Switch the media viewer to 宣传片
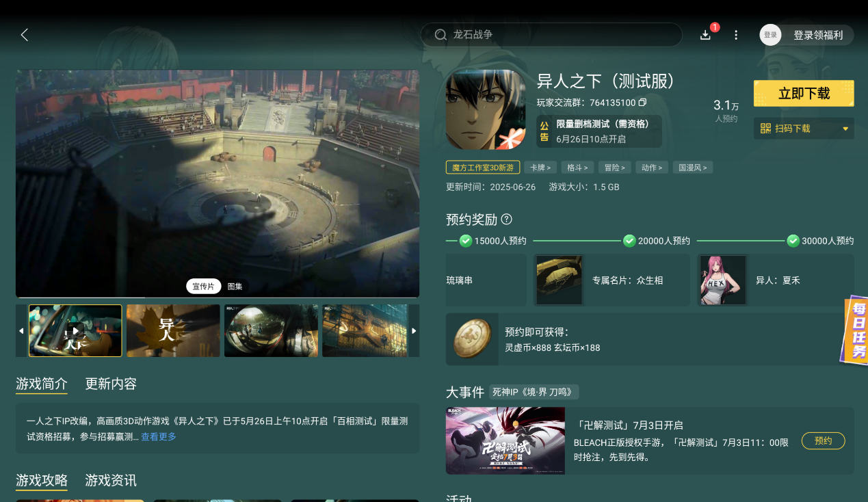Screen dimensions: 868x502 click(x=203, y=287)
